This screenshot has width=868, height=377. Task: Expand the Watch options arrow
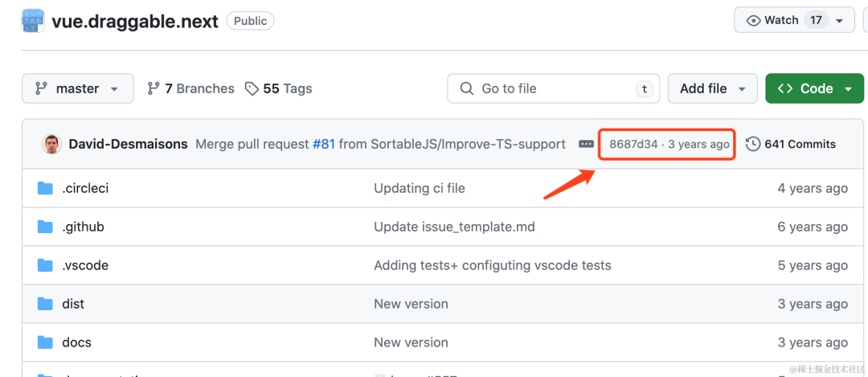coord(840,20)
